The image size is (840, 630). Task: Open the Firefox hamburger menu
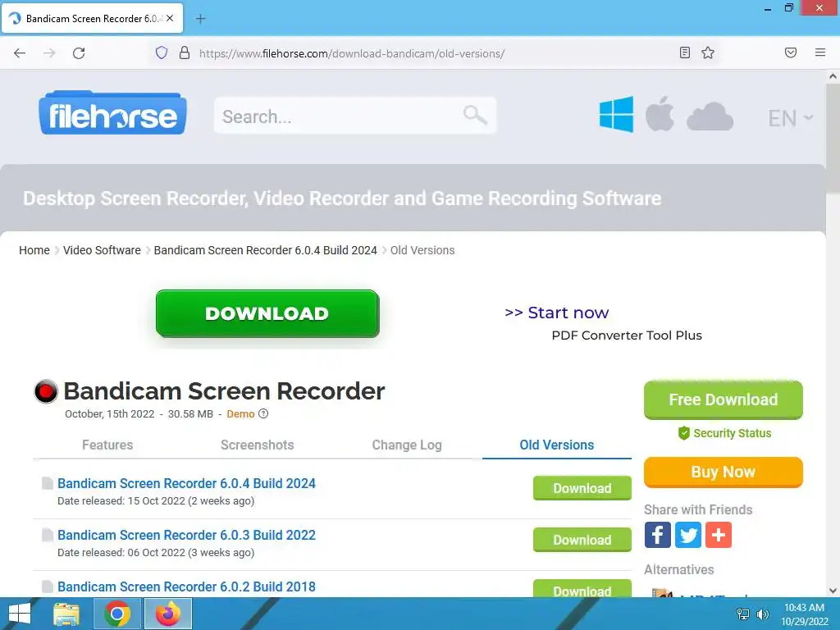819,52
